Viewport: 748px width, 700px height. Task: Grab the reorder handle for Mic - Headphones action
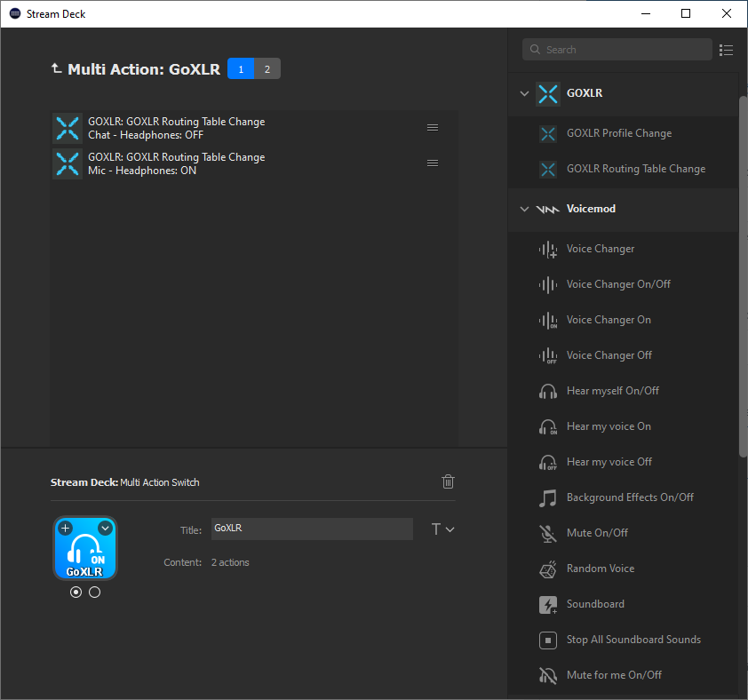(433, 163)
